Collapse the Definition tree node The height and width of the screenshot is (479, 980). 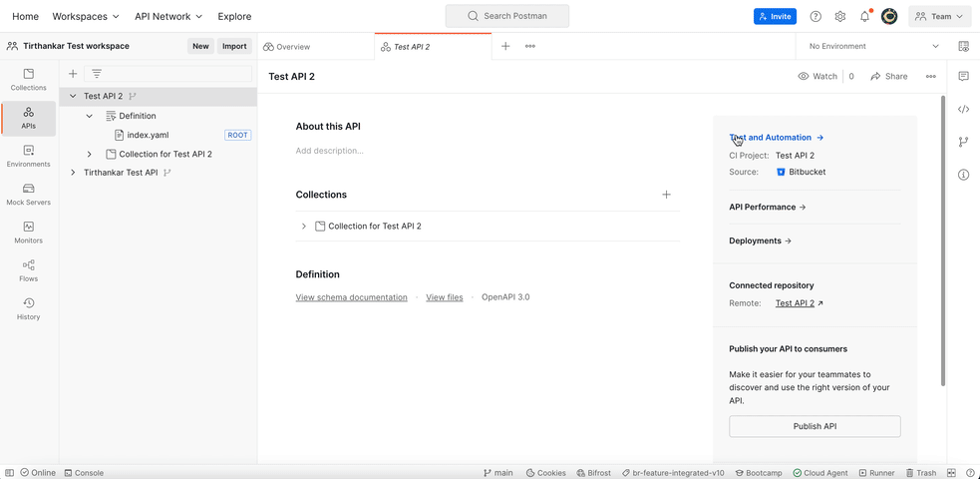[90, 116]
